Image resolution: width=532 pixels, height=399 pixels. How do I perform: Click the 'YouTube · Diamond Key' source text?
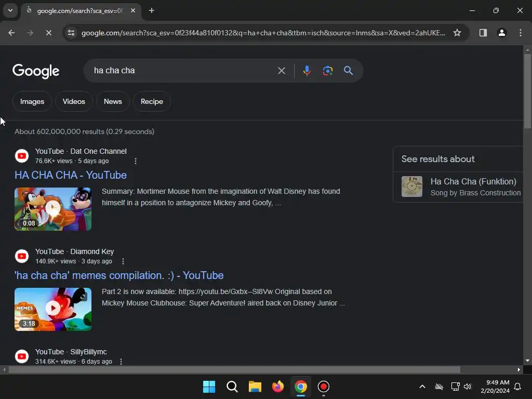click(x=75, y=252)
